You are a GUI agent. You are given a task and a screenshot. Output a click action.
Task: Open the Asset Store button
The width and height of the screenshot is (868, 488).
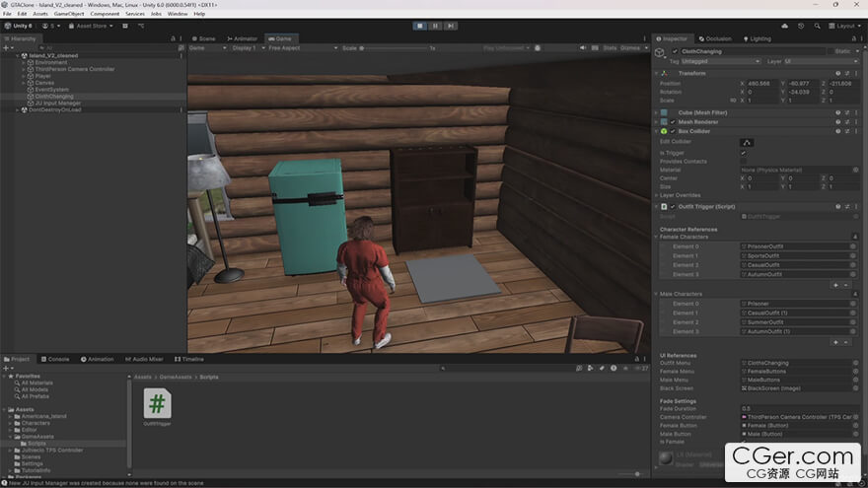click(x=89, y=26)
